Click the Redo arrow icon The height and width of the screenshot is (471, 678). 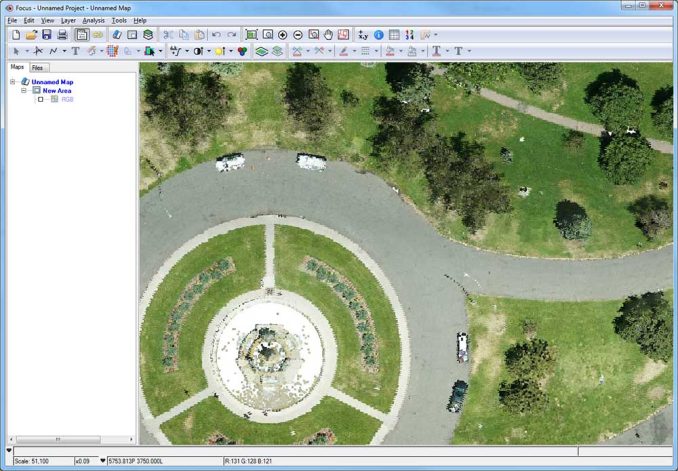pyautogui.click(x=232, y=35)
